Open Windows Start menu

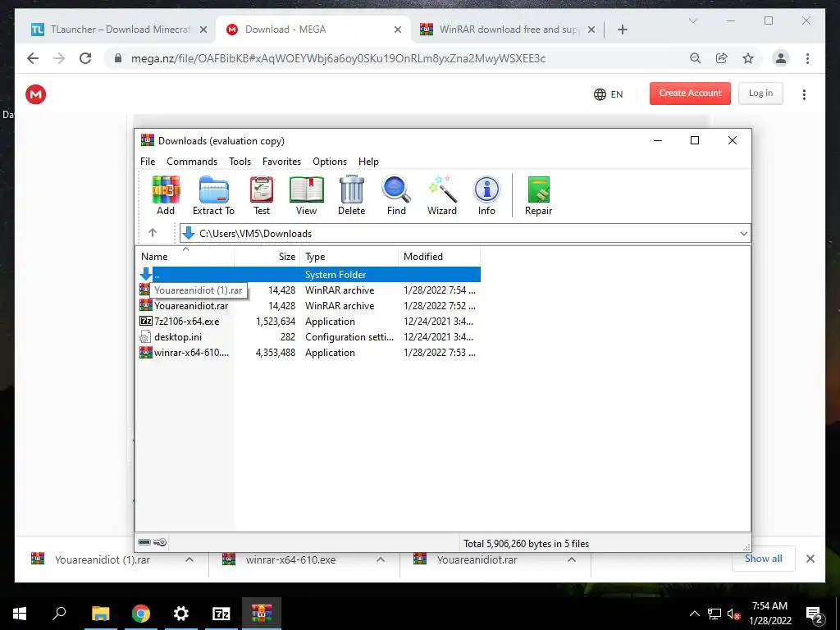(20, 614)
